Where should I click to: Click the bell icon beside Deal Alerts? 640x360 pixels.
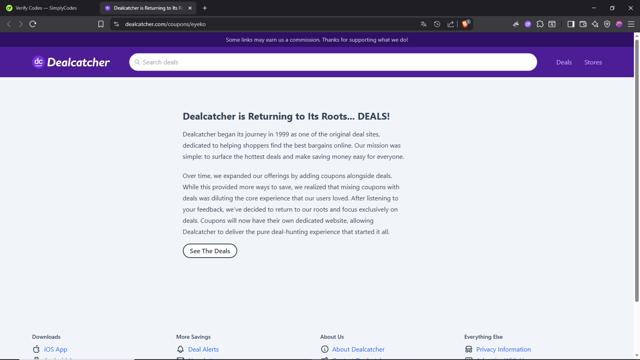180,349
